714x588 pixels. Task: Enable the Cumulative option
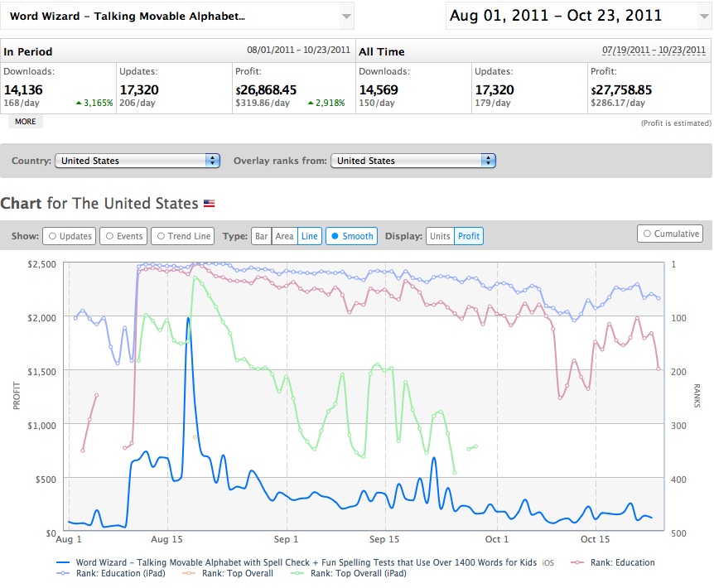click(x=670, y=234)
